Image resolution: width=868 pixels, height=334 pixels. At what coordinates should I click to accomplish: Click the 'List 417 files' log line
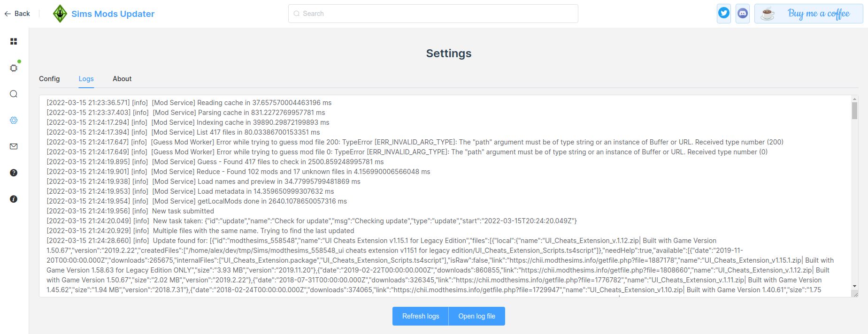[183, 132]
